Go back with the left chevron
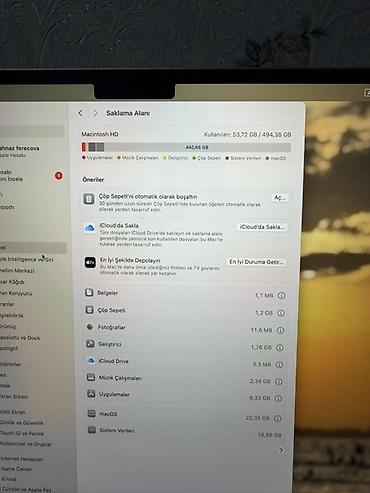Screen dimensions: 370x493 [x=81, y=113]
